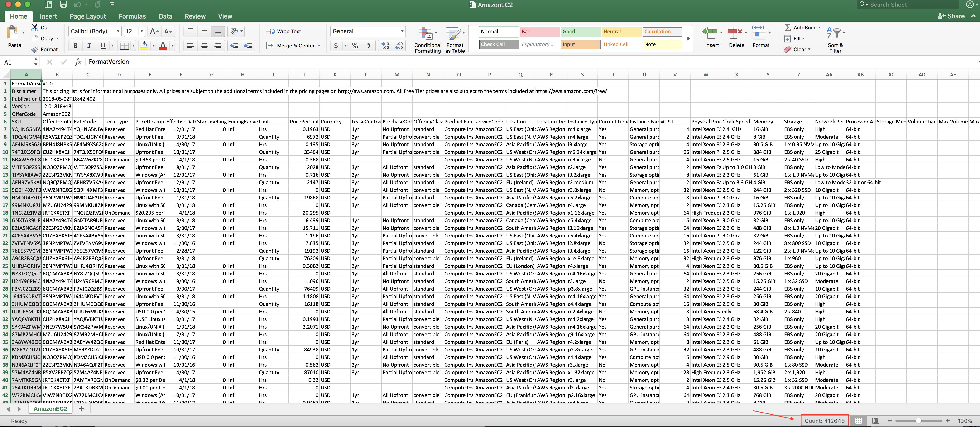980x427 pixels.
Task: Click the Share button
Action: tap(951, 16)
